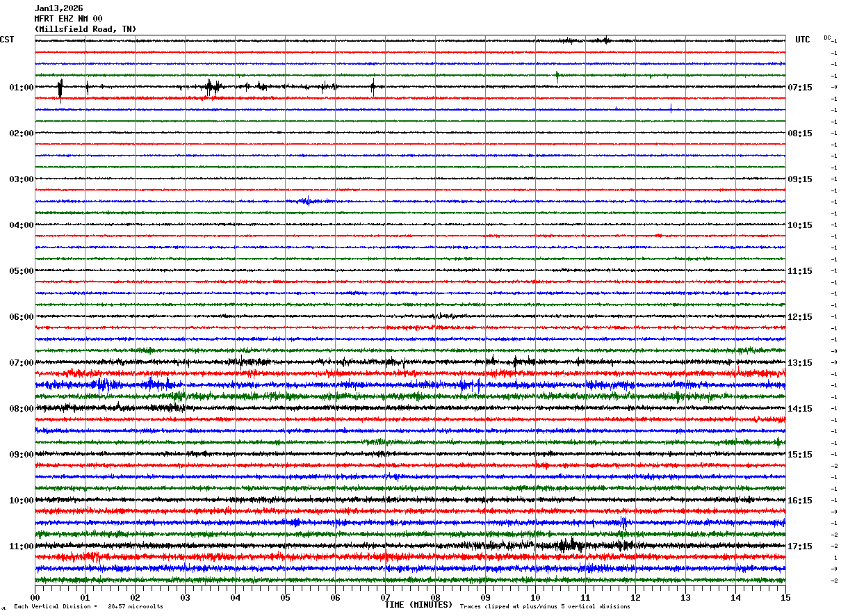Click minute 09 on the time axis

pyautogui.click(x=485, y=597)
